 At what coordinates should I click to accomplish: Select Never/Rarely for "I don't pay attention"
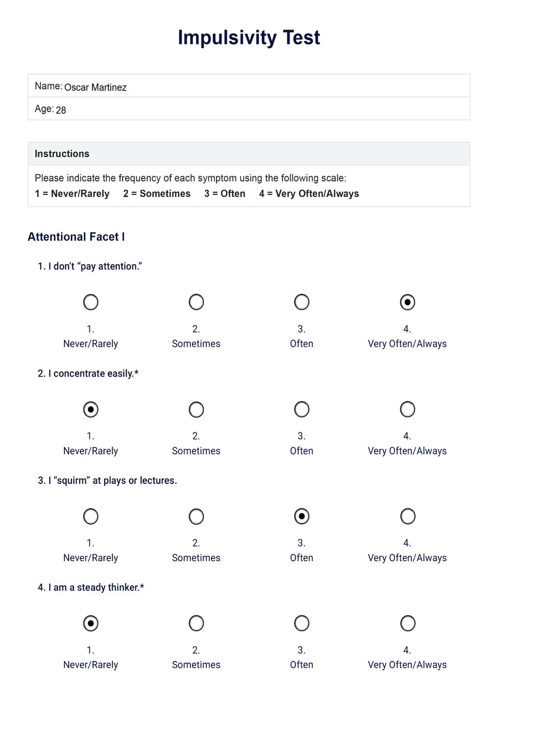coord(91,302)
